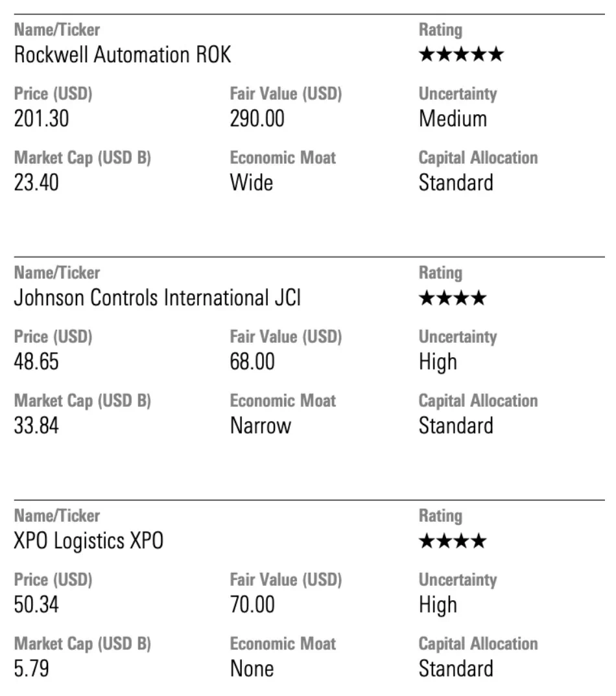Click XPO Standard capital allocation value
The height and width of the screenshot is (696, 616).
456,668
